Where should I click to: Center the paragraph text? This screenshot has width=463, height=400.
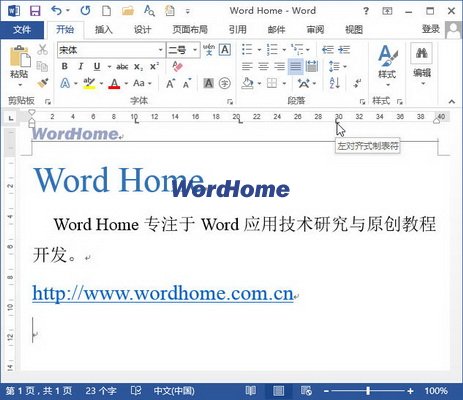pos(263,66)
